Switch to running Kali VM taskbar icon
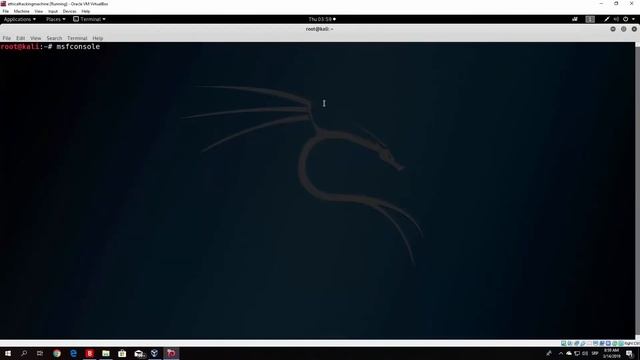 [x=171, y=353]
